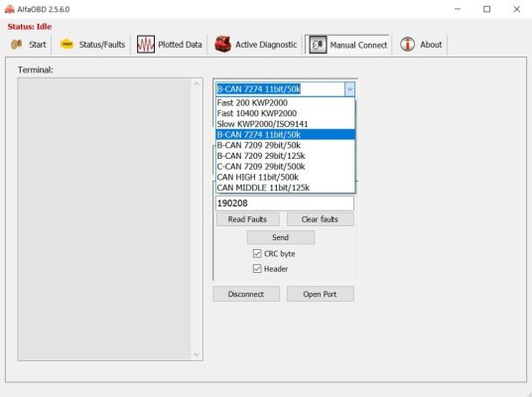Viewport: 532px width, 397px height.
Task: Click the Open Port button
Action: pos(321,294)
